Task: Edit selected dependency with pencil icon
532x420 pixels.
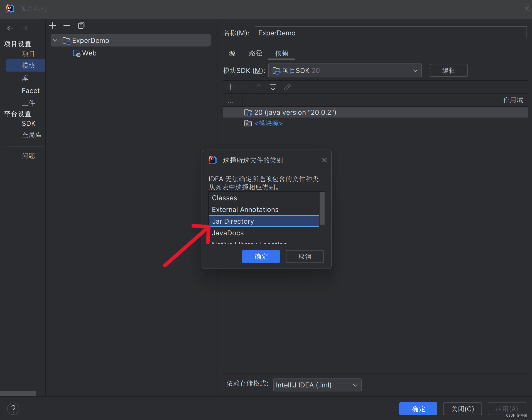Action: point(287,87)
